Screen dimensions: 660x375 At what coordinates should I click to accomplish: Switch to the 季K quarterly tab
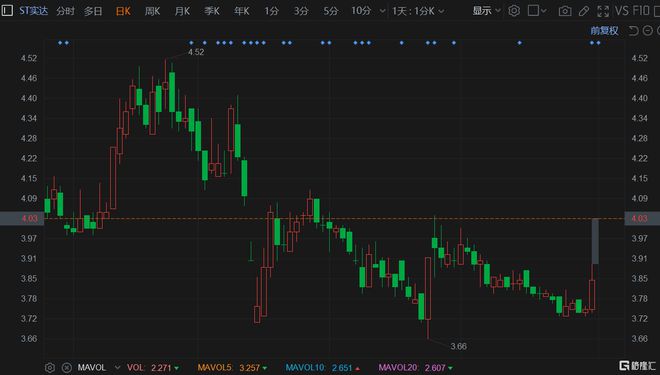click(x=212, y=11)
